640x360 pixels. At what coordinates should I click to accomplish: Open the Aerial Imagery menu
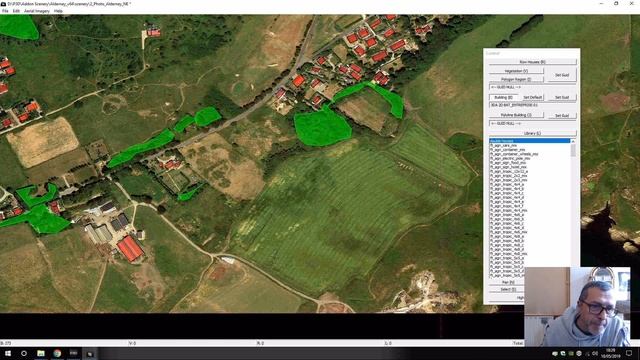coord(37,11)
